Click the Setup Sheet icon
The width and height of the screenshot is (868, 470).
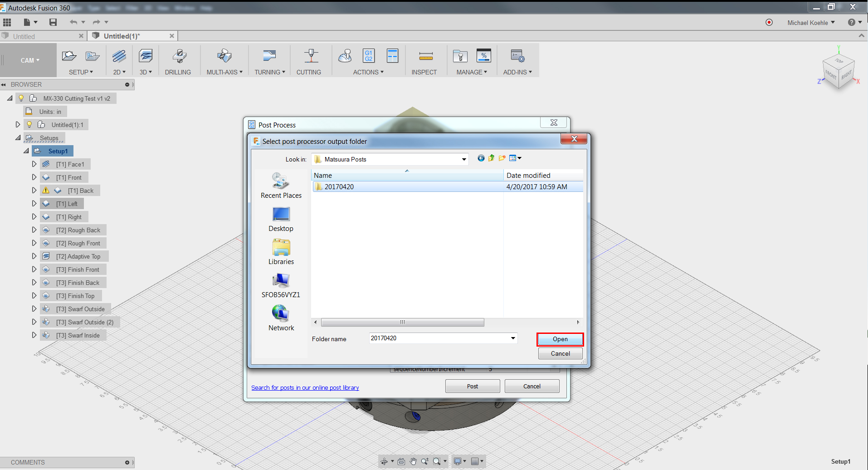click(392, 56)
